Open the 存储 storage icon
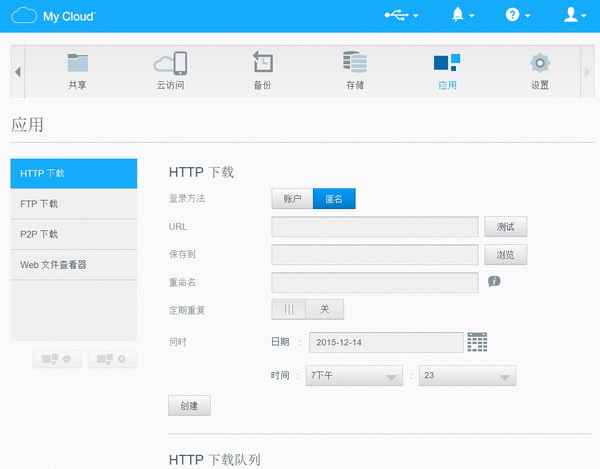Screen dimensions: 600x469 pos(354,63)
